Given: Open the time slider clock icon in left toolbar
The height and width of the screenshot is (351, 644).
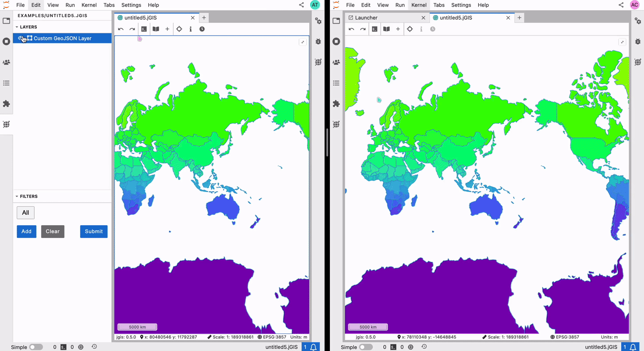Looking at the screenshot, I should tap(202, 29).
